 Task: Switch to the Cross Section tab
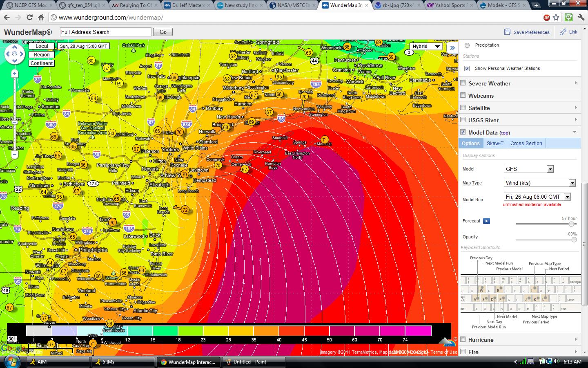526,143
